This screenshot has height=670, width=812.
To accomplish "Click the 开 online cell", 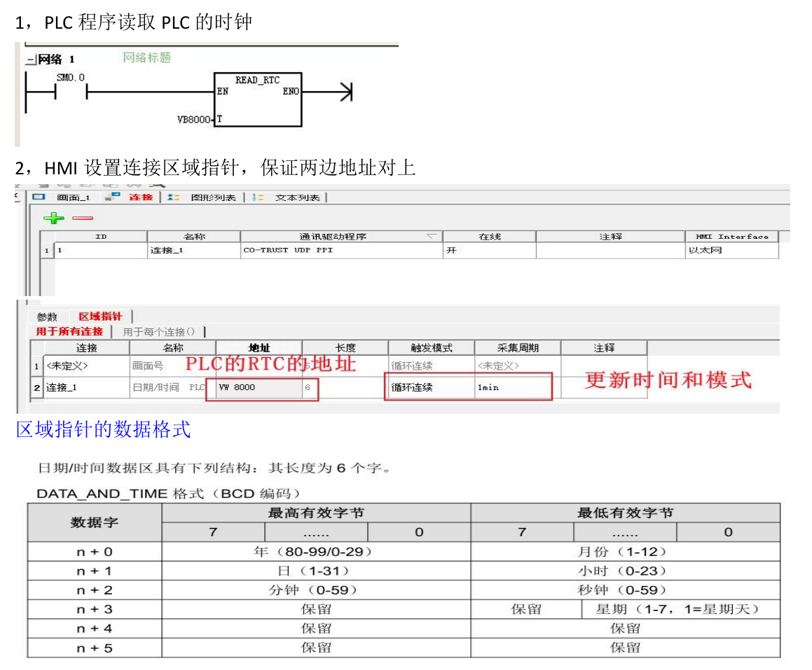I will point(490,251).
